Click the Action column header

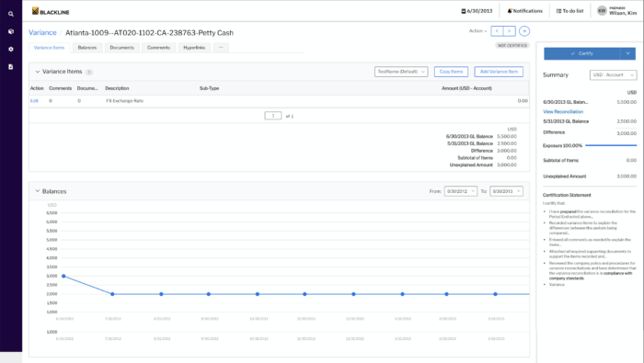pos(37,88)
